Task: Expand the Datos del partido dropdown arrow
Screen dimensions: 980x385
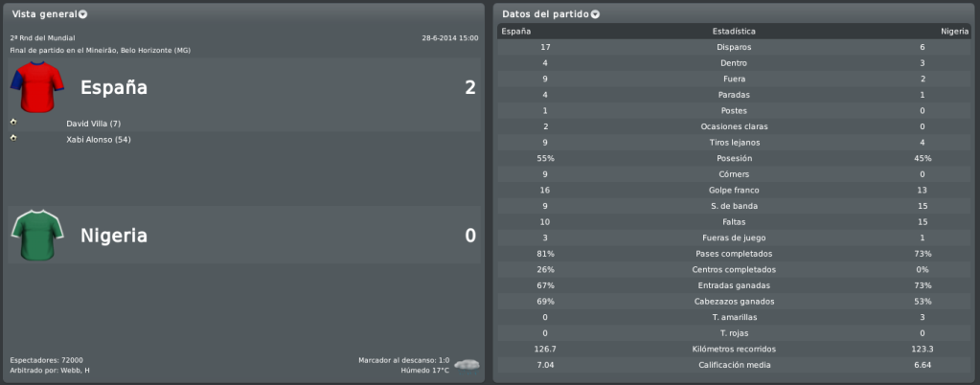Action: [x=595, y=14]
